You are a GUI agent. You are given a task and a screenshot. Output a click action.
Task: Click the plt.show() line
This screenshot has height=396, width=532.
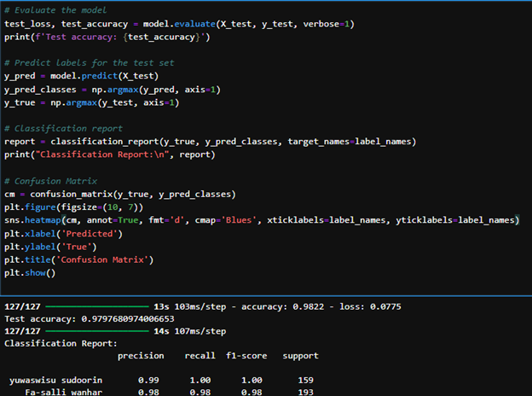click(x=30, y=273)
